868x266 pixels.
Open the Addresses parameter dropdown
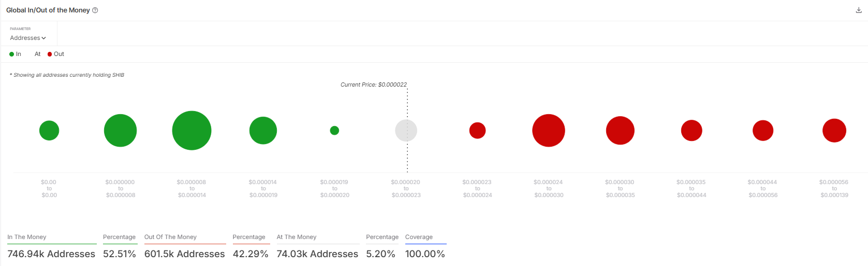click(28, 38)
